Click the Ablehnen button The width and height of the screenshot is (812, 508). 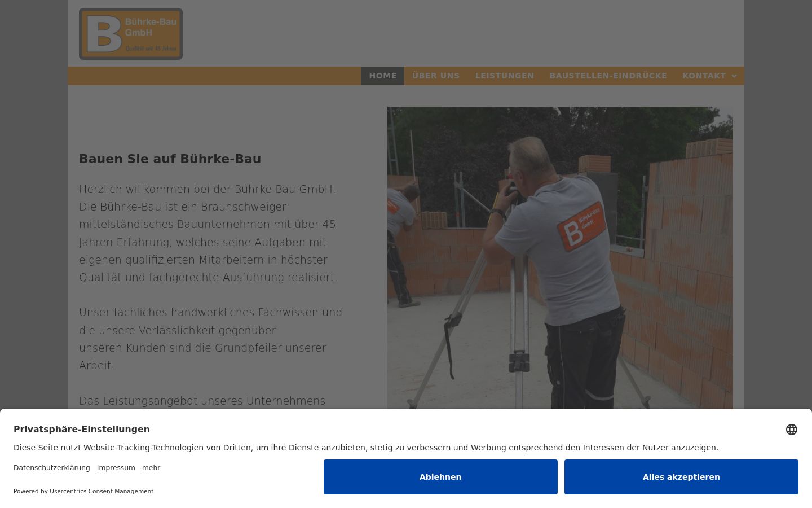pos(440,477)
